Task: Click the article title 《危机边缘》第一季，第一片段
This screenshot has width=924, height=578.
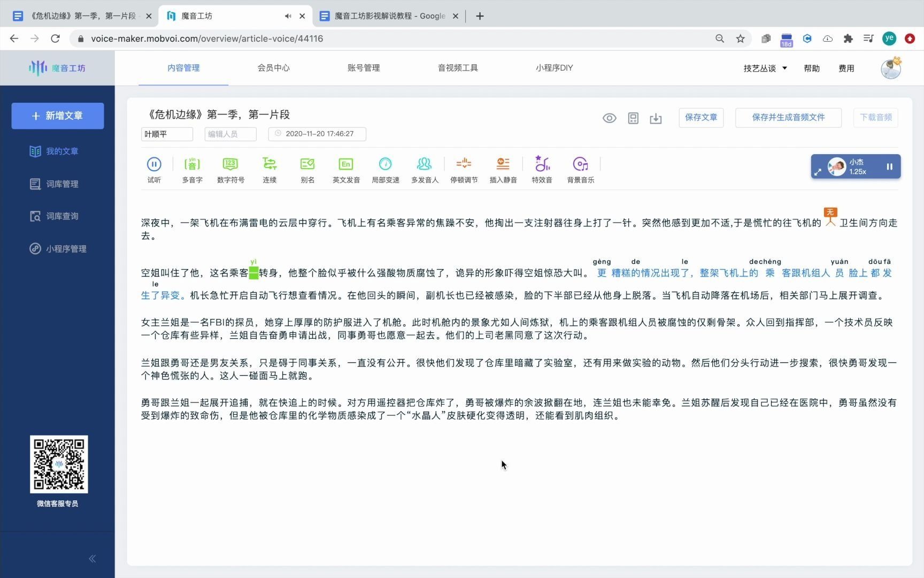Action: 218,115
